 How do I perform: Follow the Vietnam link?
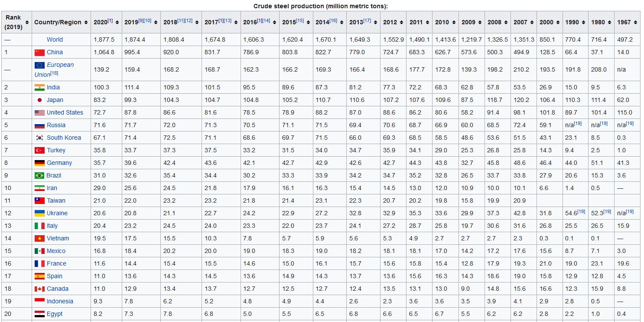tap(58, 238)
